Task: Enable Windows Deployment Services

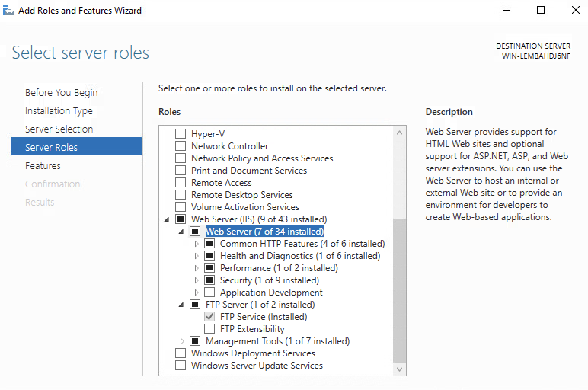Action: click(181, 353)
